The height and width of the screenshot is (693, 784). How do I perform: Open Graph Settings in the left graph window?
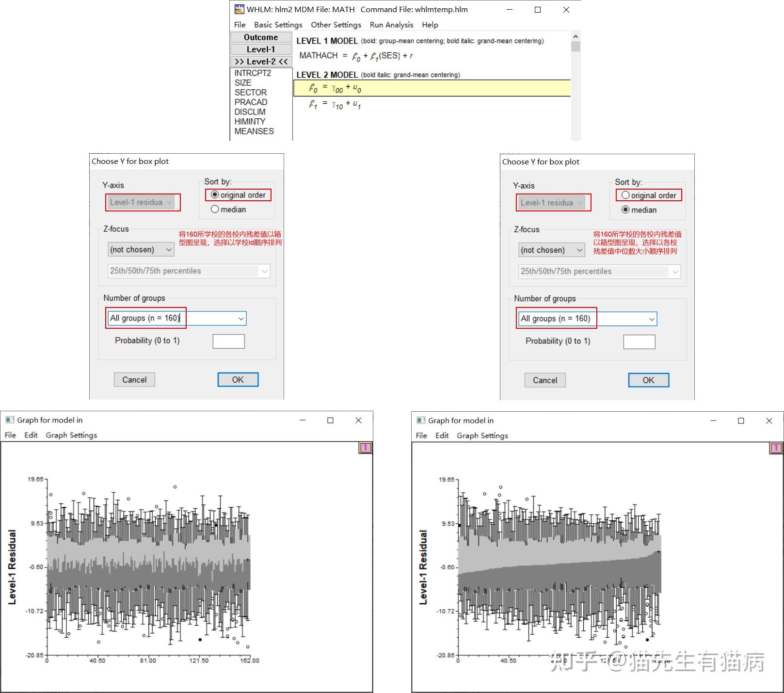(71, 435)
